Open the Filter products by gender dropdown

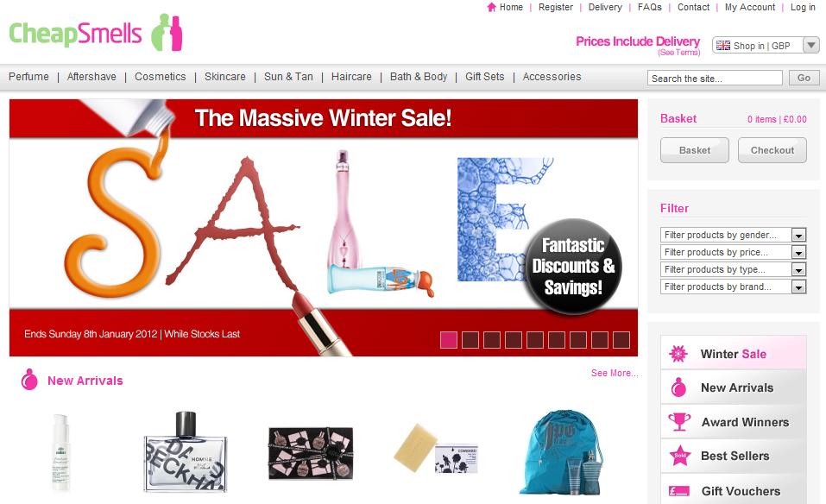[733, 235]
